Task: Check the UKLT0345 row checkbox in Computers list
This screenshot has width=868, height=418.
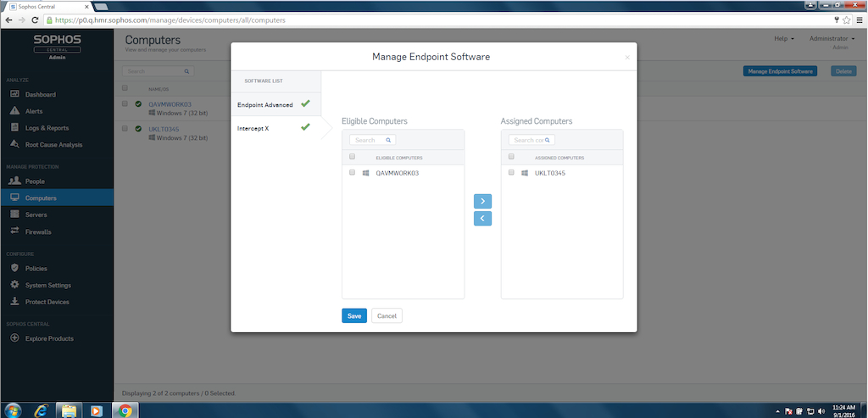Action: [x=125, y=128]
